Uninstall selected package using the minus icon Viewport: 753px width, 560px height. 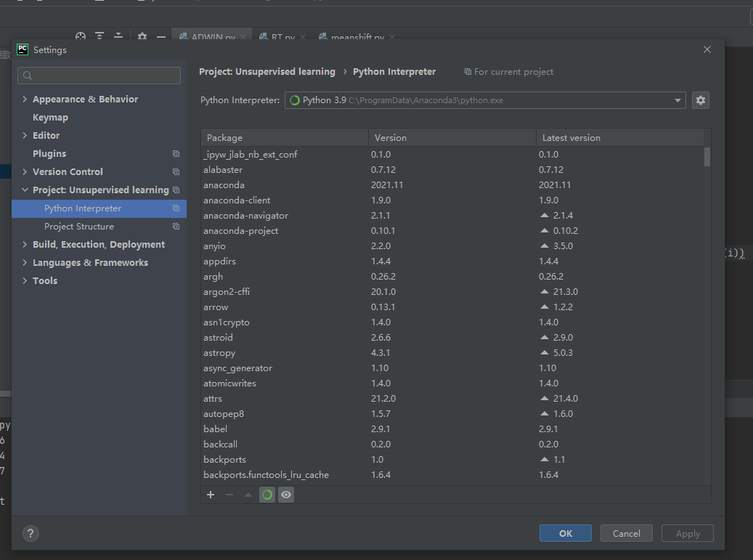coord(229,495)
